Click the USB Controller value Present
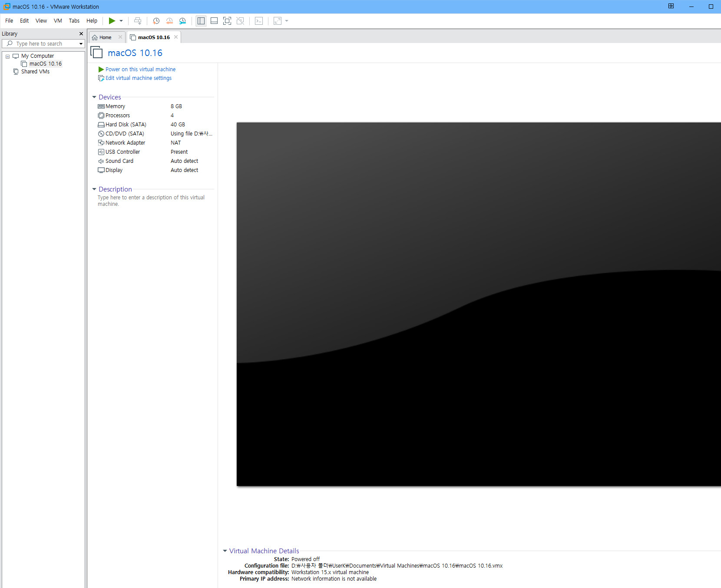 pyautogui.click(x=179, y=152)
